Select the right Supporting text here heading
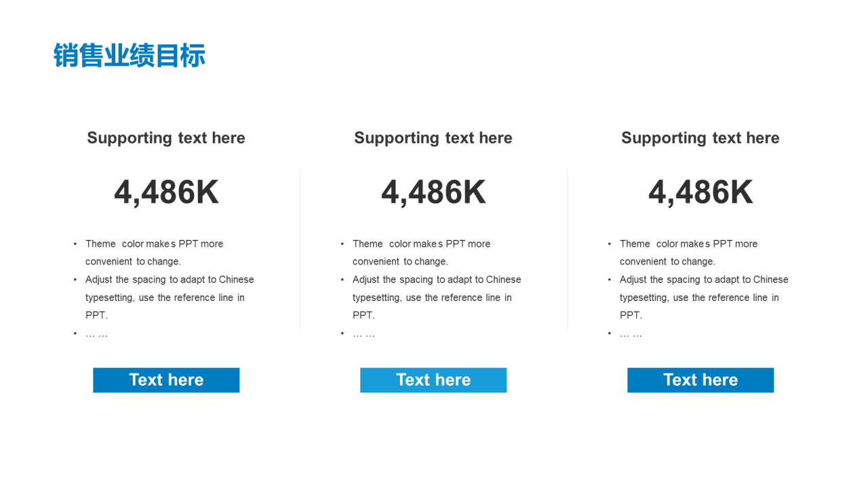The height and width of the screenshot is (488, 868). click(x=701, y=138)
